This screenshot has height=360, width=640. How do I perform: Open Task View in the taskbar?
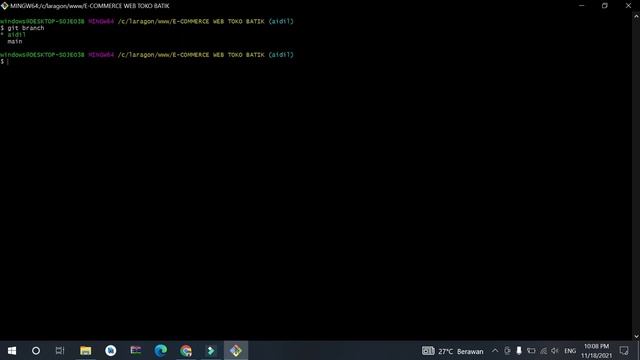pos(60,351)
